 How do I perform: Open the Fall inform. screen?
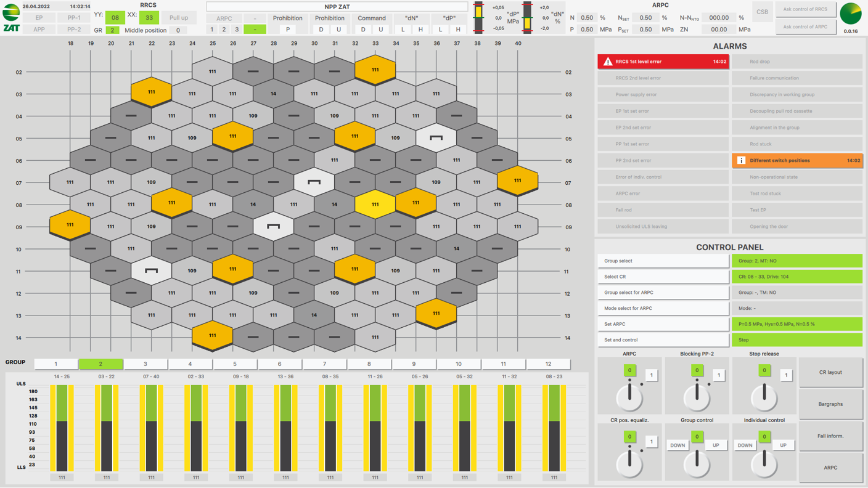pos(830,436)
